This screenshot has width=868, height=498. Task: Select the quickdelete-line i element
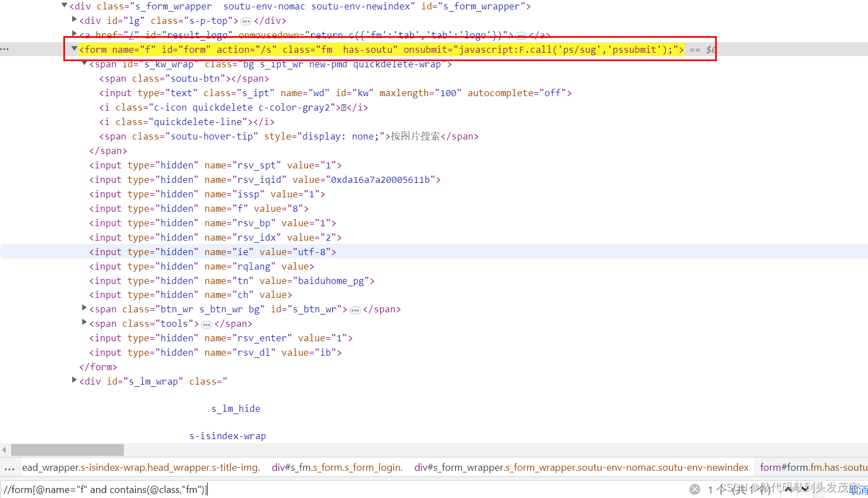[x=187, y=122]
